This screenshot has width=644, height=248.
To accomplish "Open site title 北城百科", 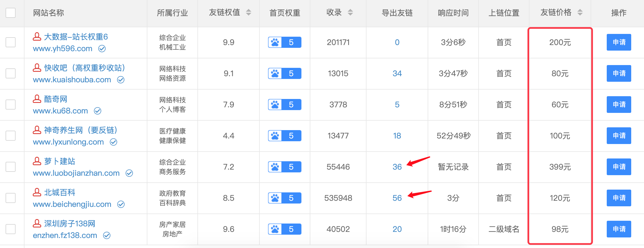I will [x=60, y=192].
